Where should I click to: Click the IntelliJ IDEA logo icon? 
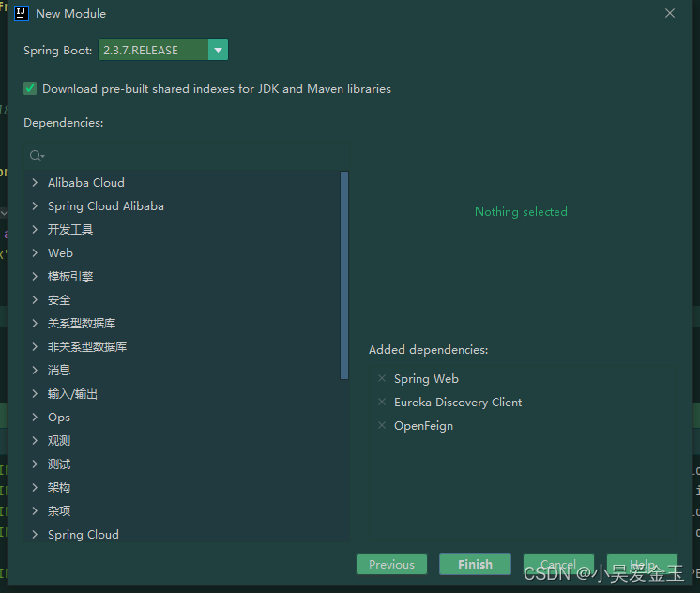pos(22,13)
